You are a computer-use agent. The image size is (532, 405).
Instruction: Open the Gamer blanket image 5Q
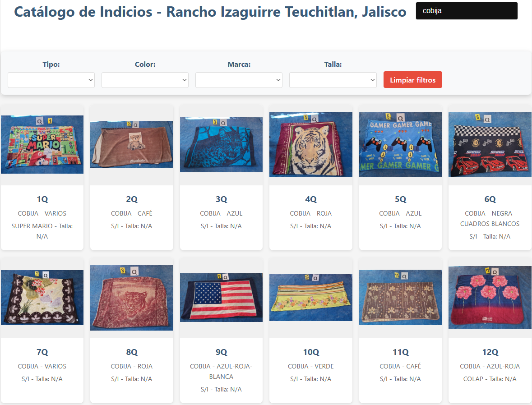pyautogui.click(x=400, y=144)
